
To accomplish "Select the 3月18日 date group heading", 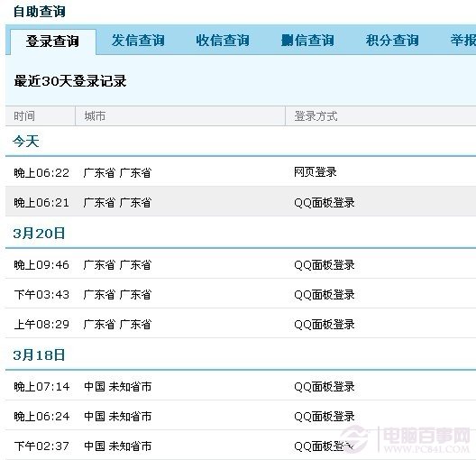I will [39, 355].
